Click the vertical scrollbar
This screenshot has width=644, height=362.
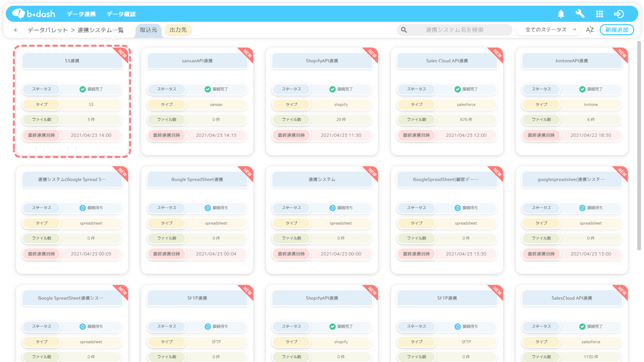[x=639, y=145]
